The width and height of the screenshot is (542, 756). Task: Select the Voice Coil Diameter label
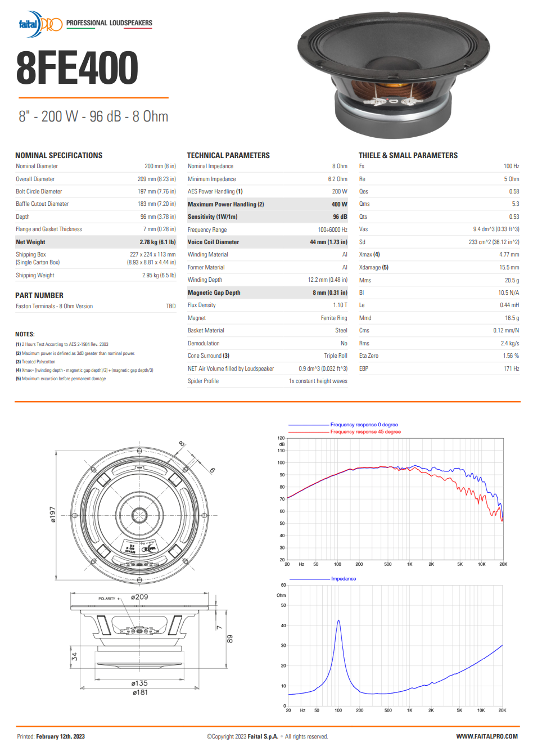point(214,242)
